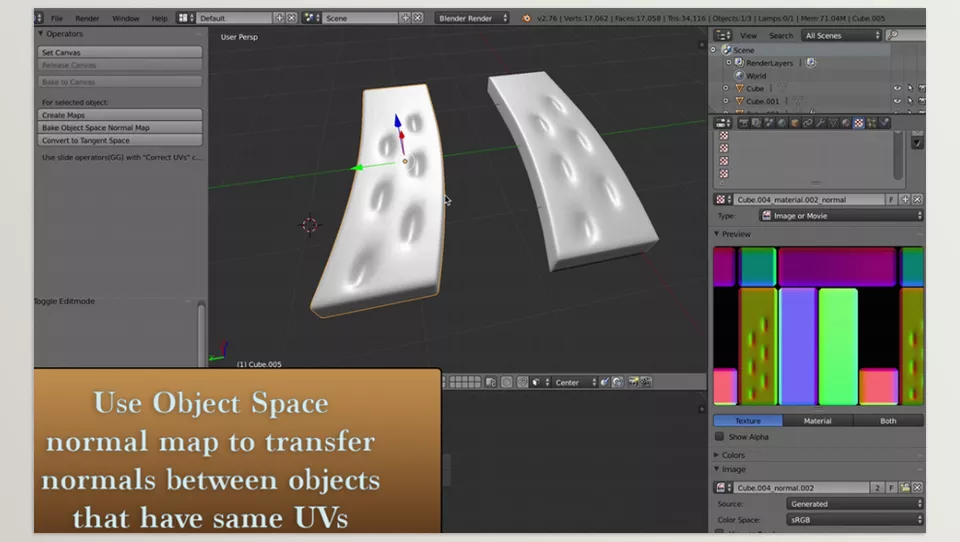The width and height of the screenshot is (960, 542).
Task: Click the OpenGL render animation clapper icon
Action: click(x=645, y=382)
